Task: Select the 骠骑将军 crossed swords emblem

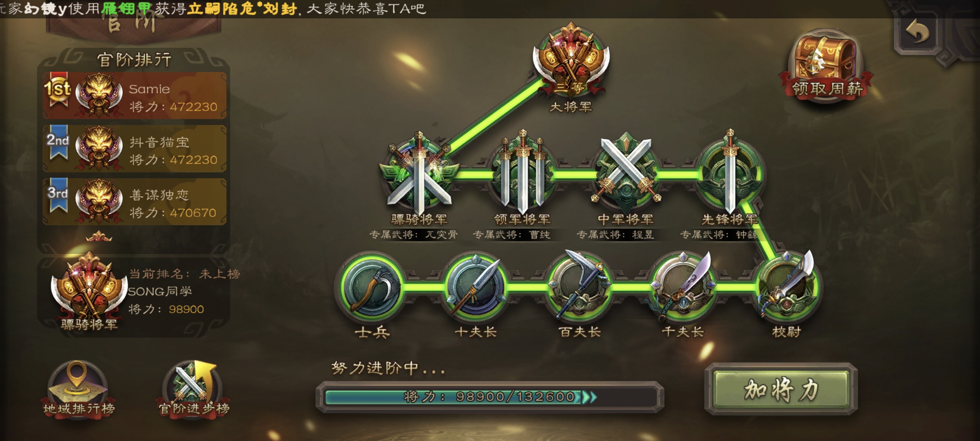Action: tap(419, 173)
